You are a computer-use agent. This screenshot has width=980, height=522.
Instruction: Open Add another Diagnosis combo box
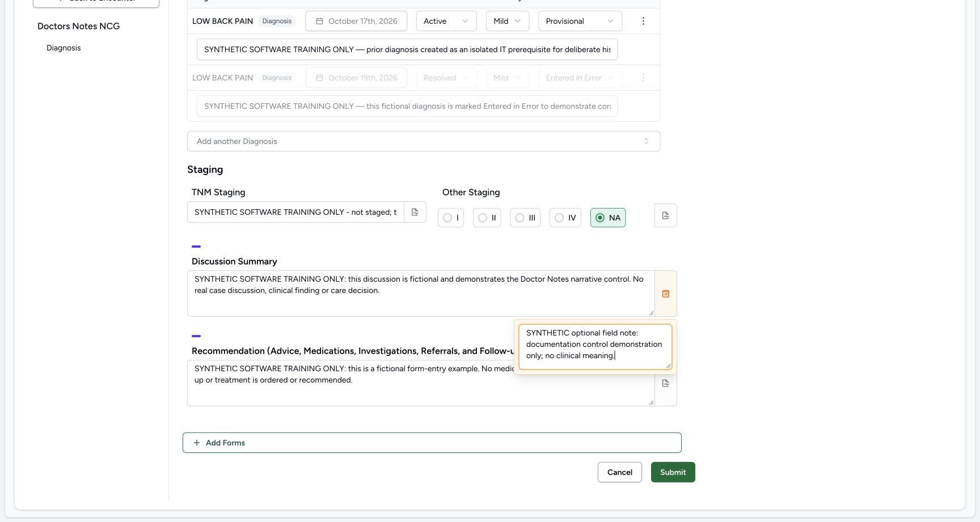424,141
